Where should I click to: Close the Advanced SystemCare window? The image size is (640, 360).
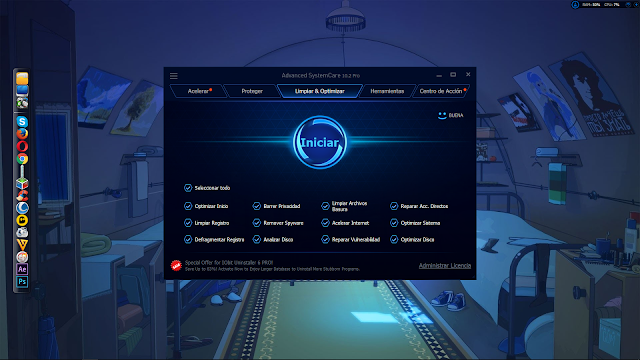click(x=468, y=75)
